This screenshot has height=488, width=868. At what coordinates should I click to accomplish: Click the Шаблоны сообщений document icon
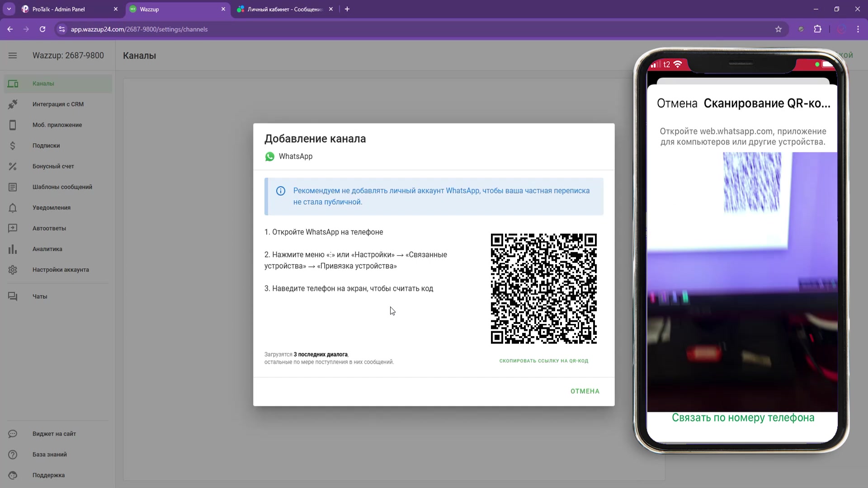coord(13,187)
